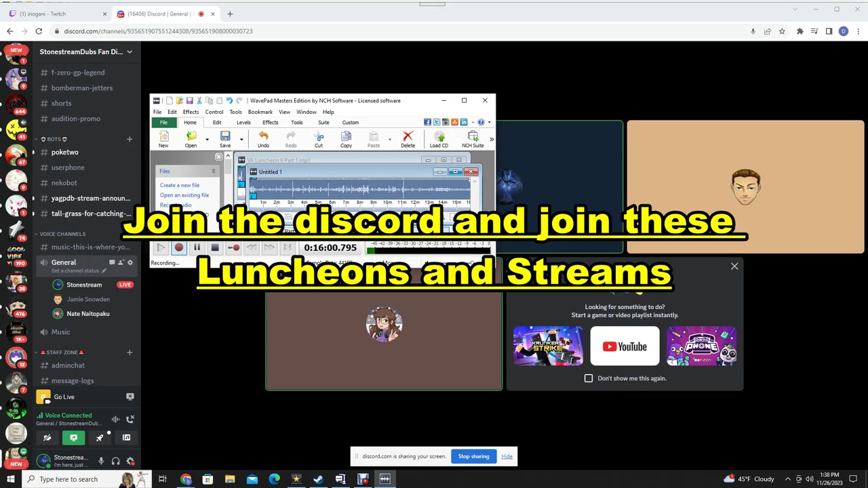Stop the WavePad recording
The width and height of the screenshot is (868, 488).
coord(215,248)
